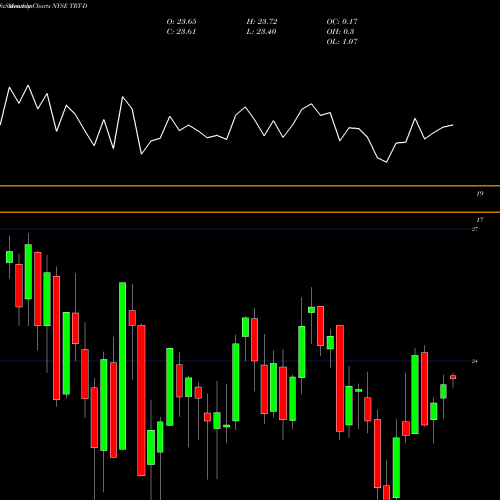Click the price axis label "24"
The width and height of the screenshot is (500, 500).
(475, 361)
